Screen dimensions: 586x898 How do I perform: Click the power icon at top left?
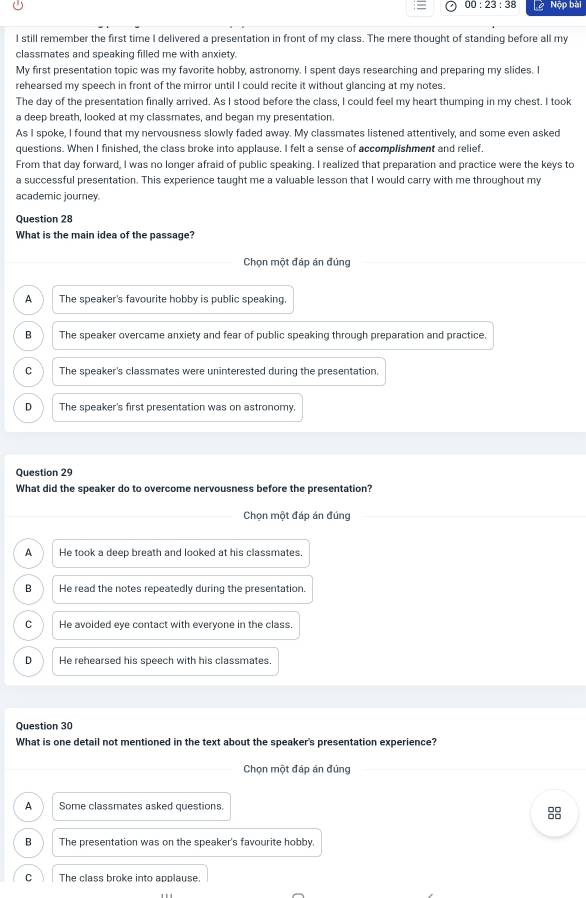point(18,5)
